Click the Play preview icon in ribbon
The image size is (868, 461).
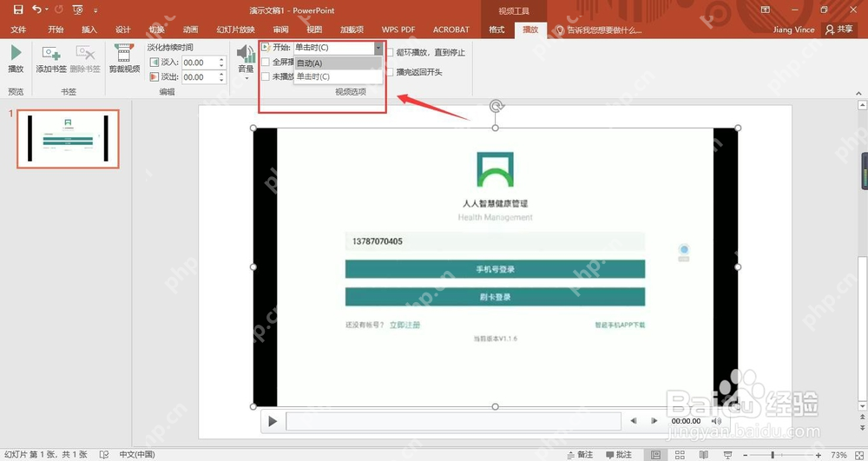point(16,53)
